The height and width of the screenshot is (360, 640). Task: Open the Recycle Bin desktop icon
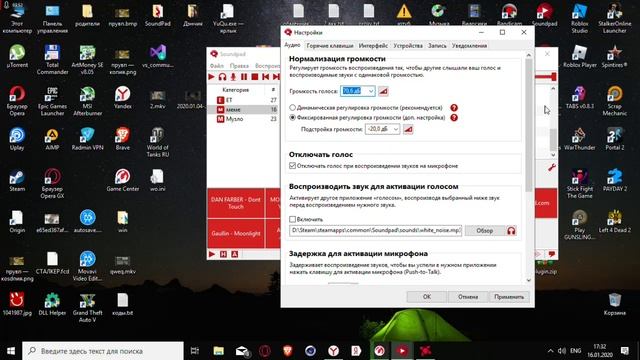click(615, 304)
